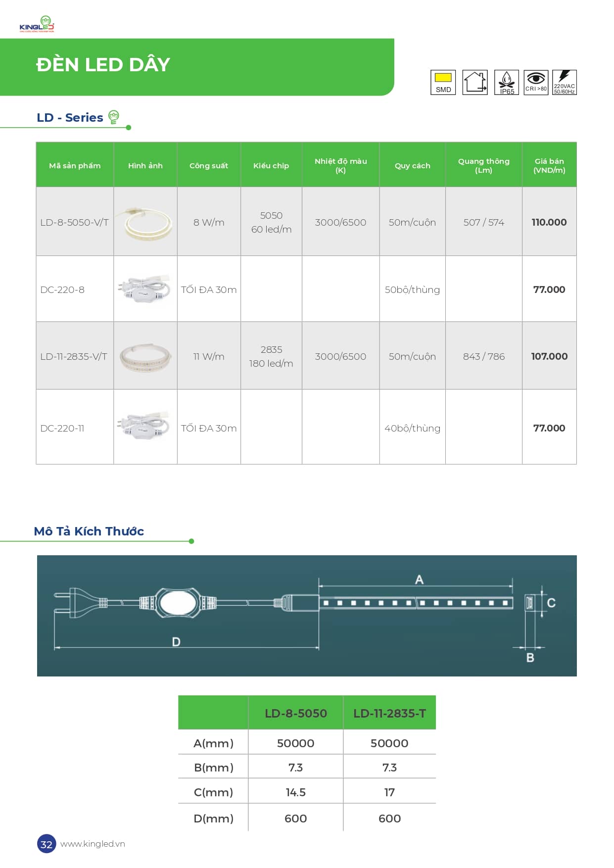Image resolution: width=614 pixels, height=868 pixels.
Task: Click the SMD chip icon
Action: [x=443, y=82]
